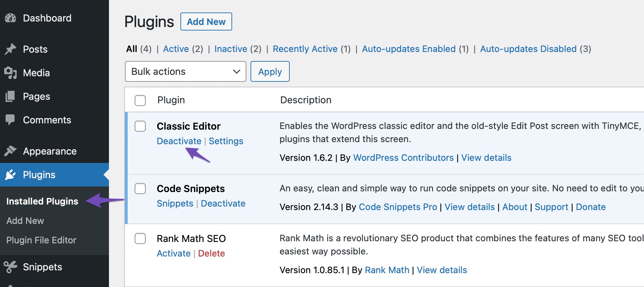Click the Posts pushpin icon

coord(10,49)
